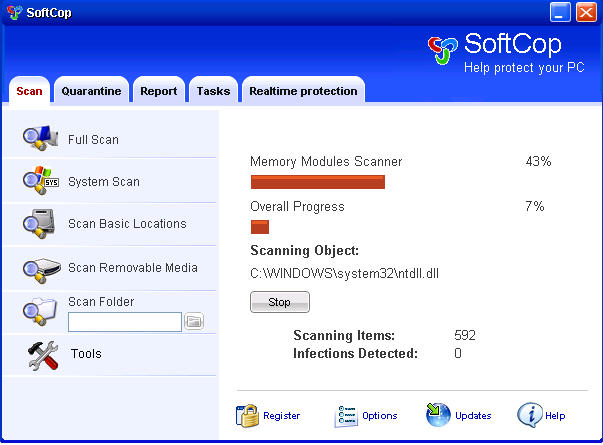Click the Scan Folder label
Screen dimensions: 603x445
101,302
